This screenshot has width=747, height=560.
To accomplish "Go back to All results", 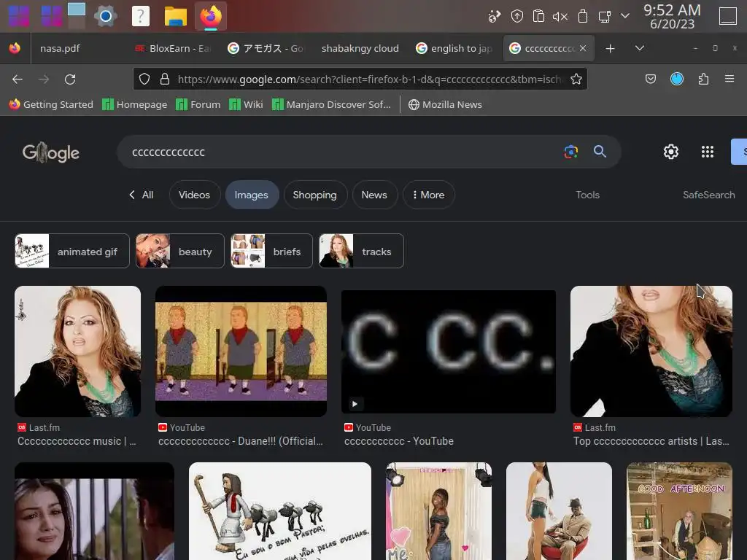I will pyautogui.click(x=142, y=195).
